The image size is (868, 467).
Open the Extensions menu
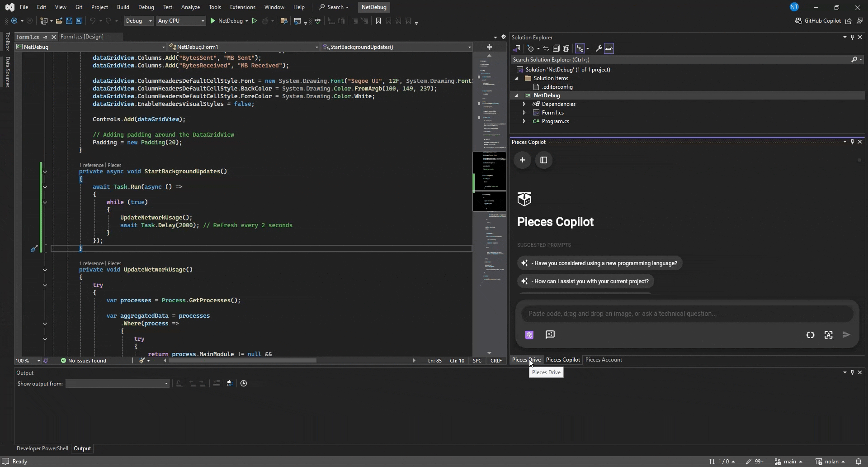pyautogui.click(x=242, y=7)
